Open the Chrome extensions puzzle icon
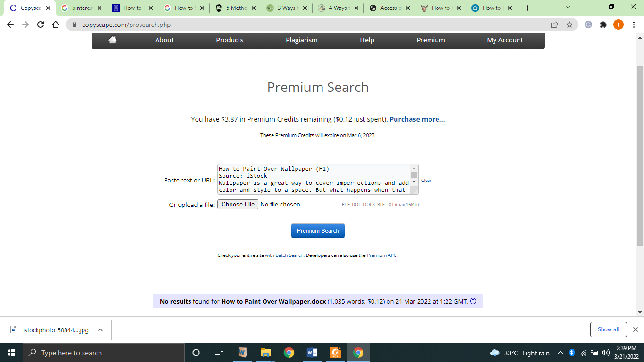This screenshot has height=362, width=644. [x=603, y=25]
